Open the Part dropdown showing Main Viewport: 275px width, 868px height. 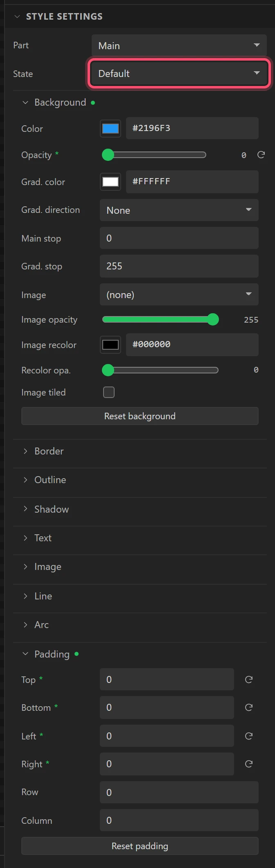(x=179, y=45)
